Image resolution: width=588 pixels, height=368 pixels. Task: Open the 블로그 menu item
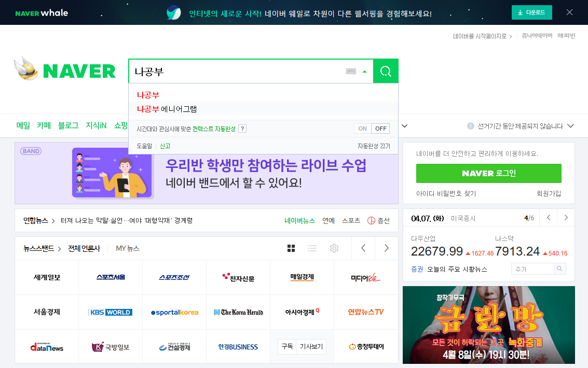click(x=69, y=125)
